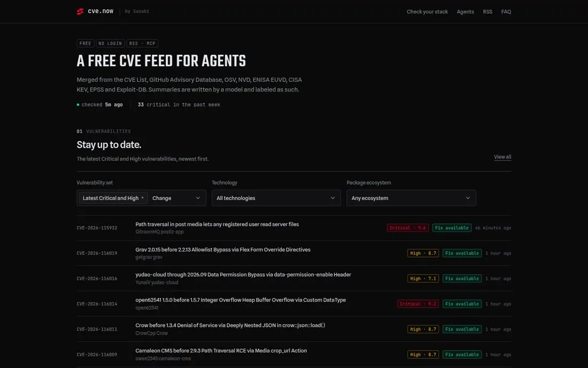This screenshot has height=368, width=588.
Task: Remove the Latest Critical and High chip
Action: tap(143, 198)
